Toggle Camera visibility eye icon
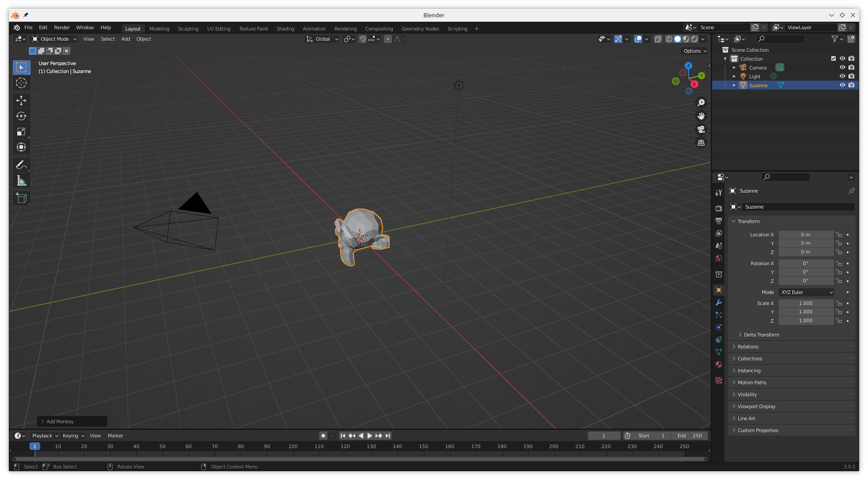The image size is (868, 480). (842, 67)
